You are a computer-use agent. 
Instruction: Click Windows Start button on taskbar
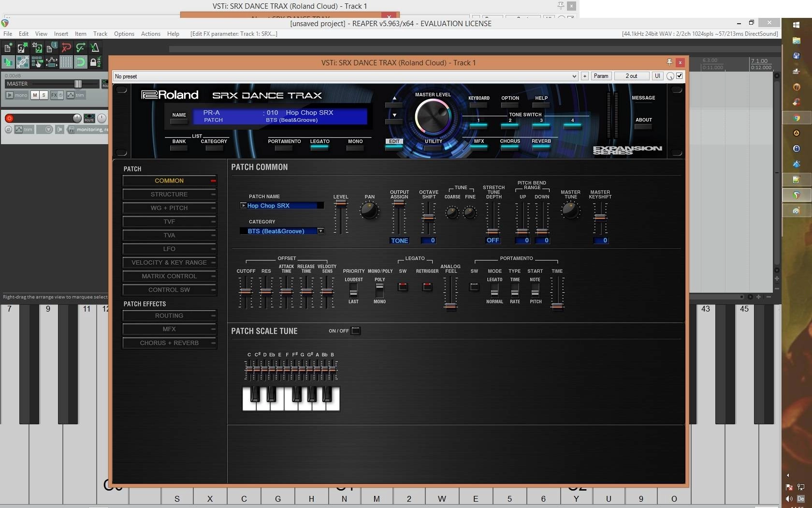click(x=797, y=25)
